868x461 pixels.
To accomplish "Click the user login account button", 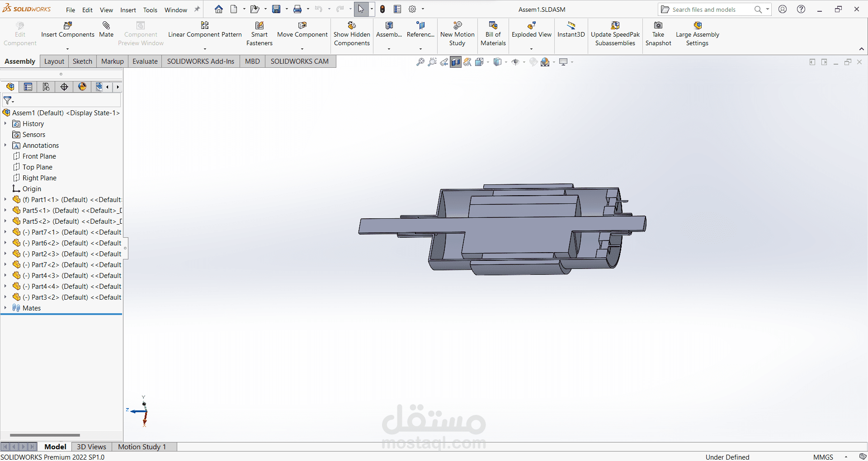I will [783, 9].
